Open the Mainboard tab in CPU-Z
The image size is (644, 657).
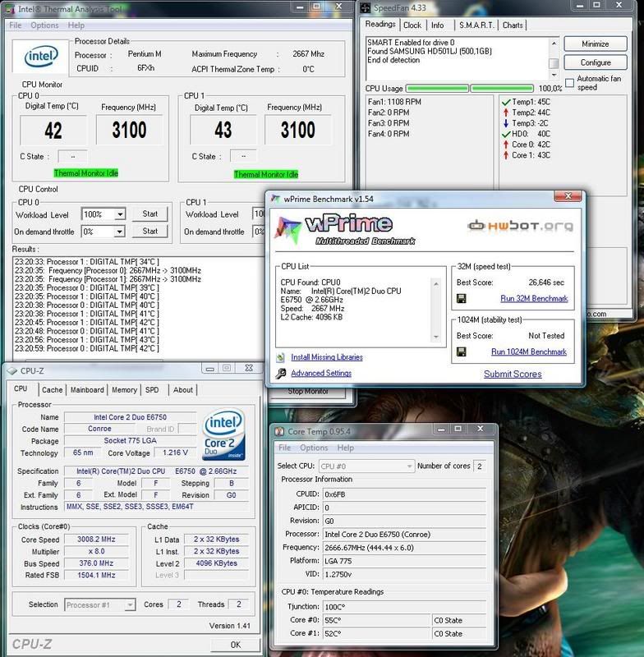(87, 390)
